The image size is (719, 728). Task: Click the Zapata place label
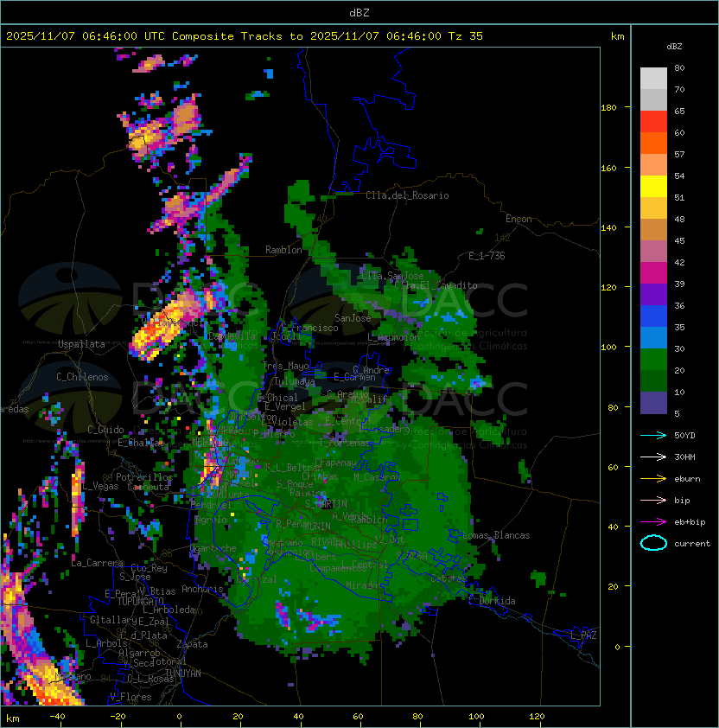pos(192,644)
